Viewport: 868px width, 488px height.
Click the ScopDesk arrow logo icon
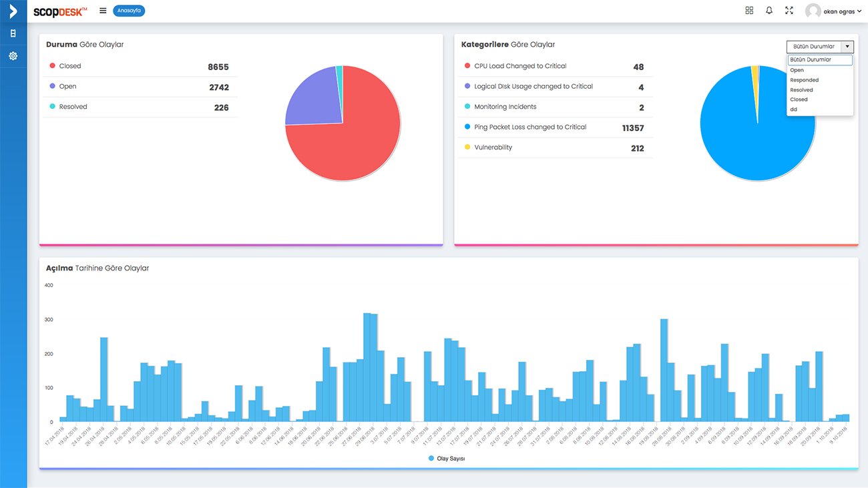[x=13, y=11]
